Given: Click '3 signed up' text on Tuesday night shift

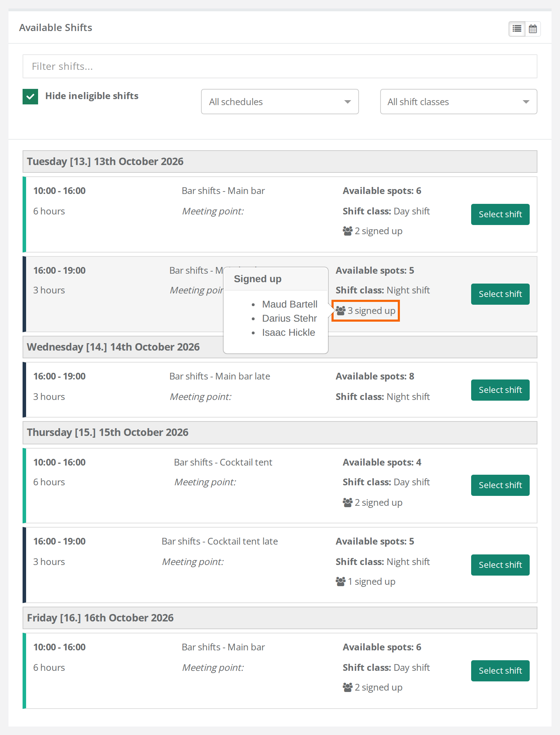Looking at the screenshot, I should pos(372,311).
